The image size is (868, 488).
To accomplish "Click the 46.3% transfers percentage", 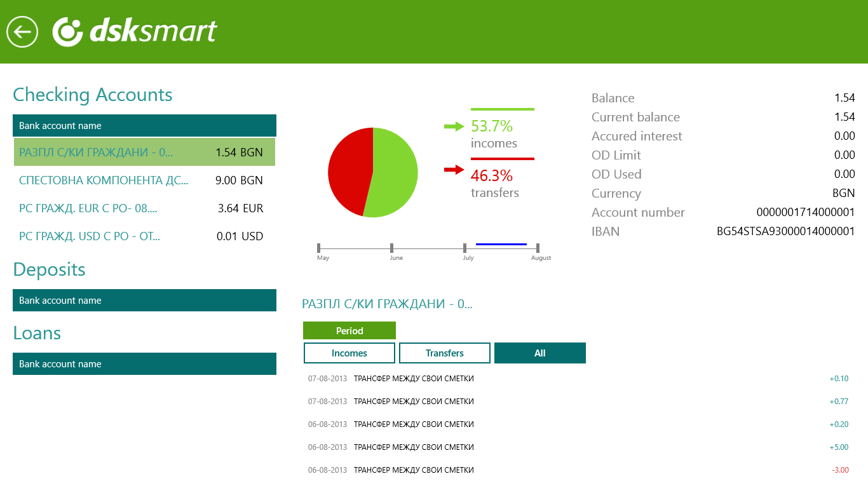I will pos(492,175).
